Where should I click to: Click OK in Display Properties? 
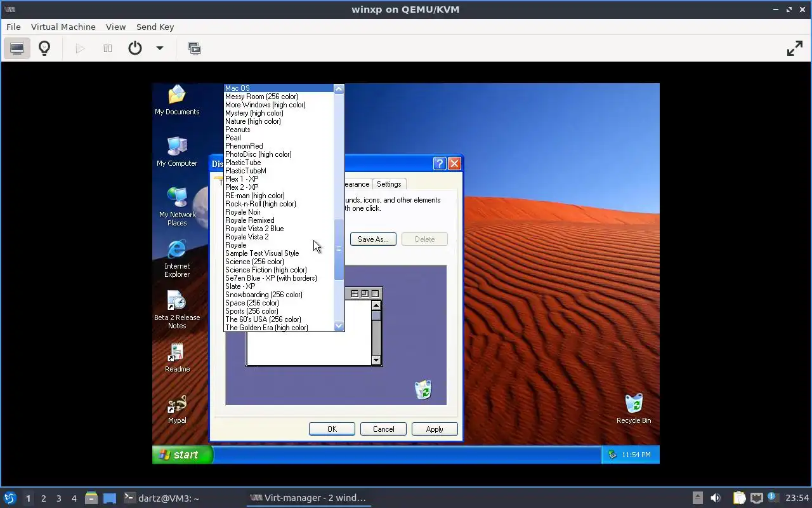332,429
